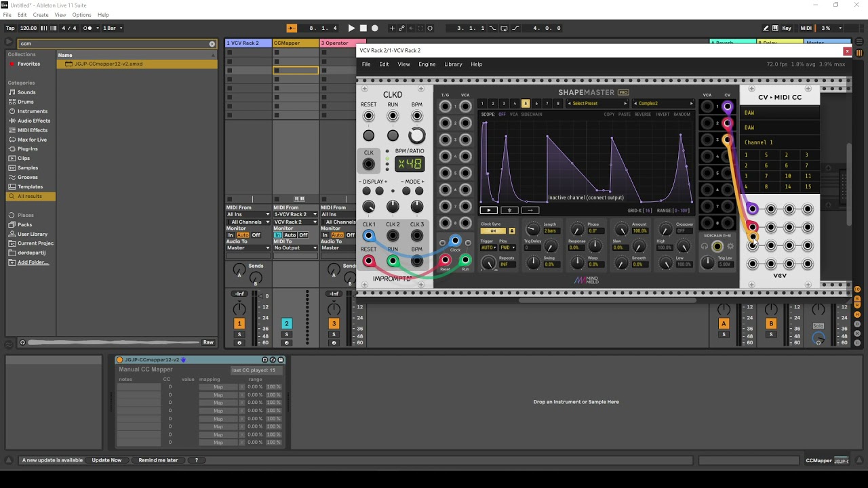Click Update Now in the status bar
Image resolution: width=868 pixels, height=488 pixels.
tap(106, 460)
